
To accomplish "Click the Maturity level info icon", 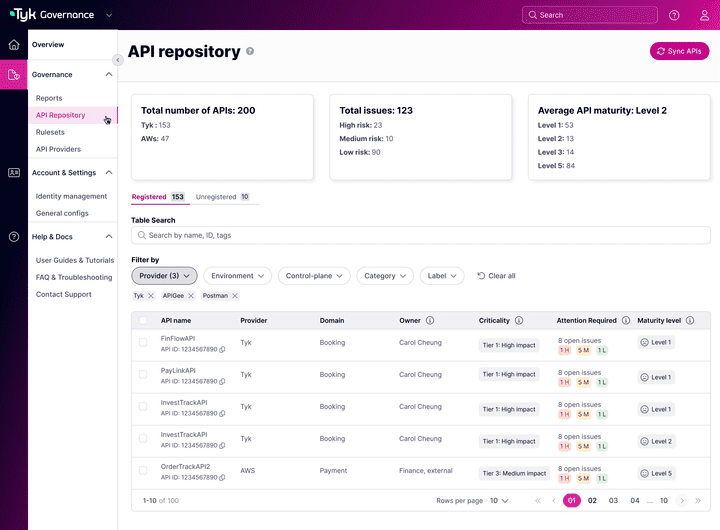I will [690, 321].
